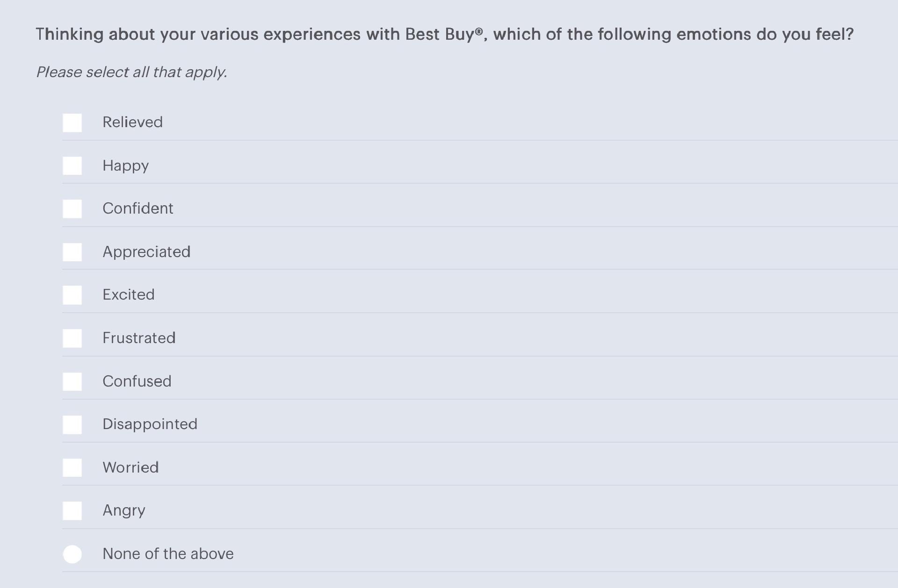Click the 'Disappointed' option label
The height and width of the screenshot is (588, 898).
150,424
